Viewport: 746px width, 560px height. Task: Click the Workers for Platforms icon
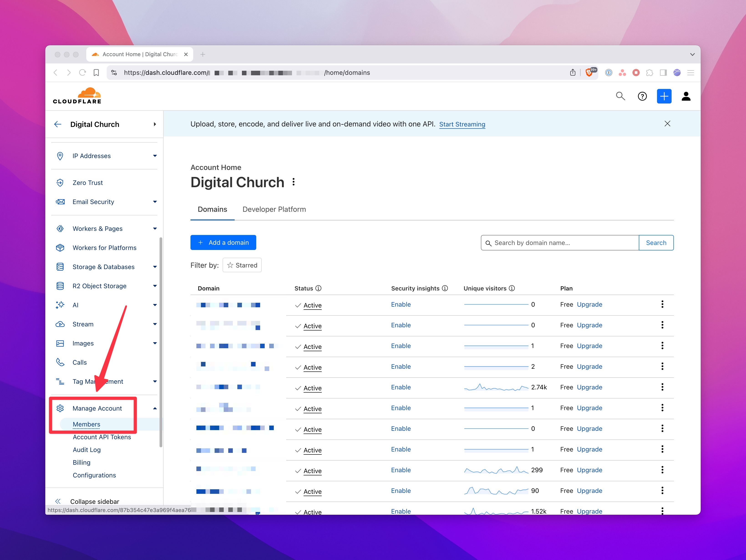point(60,248)
